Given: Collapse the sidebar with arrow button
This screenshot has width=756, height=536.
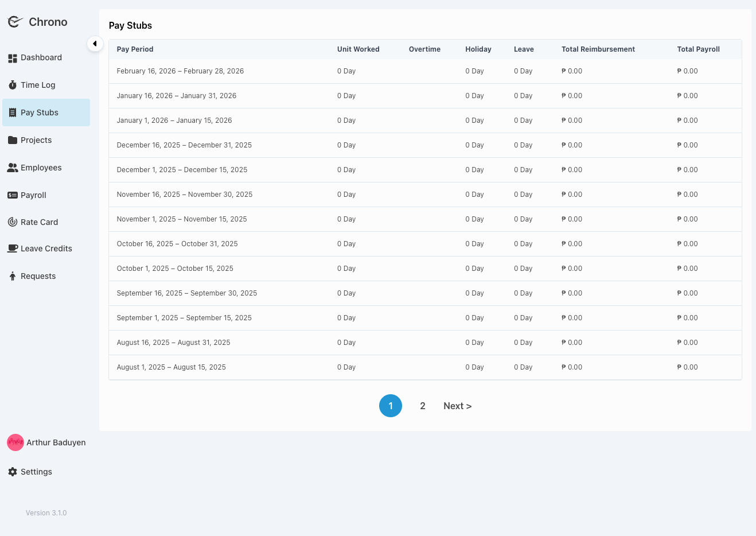Looking at the screenshot, I should click(95, 44).
